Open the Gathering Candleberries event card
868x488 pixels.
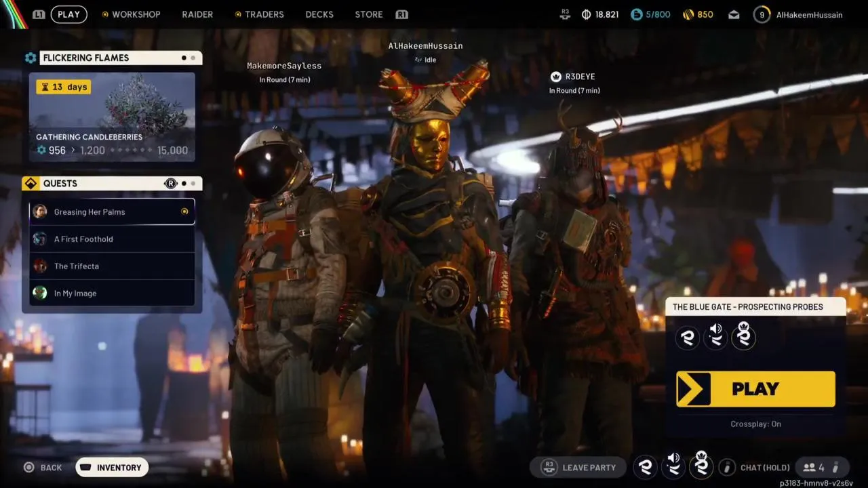112,117
